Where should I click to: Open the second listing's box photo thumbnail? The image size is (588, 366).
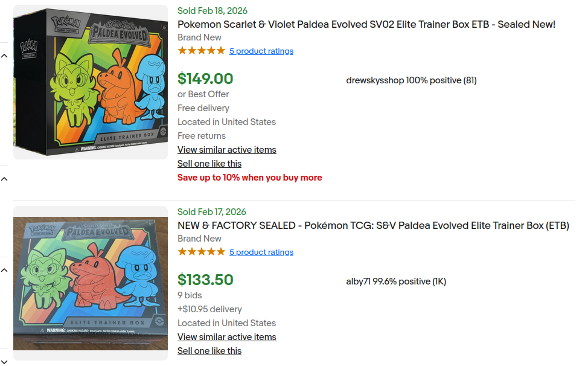tap(91, 283)
